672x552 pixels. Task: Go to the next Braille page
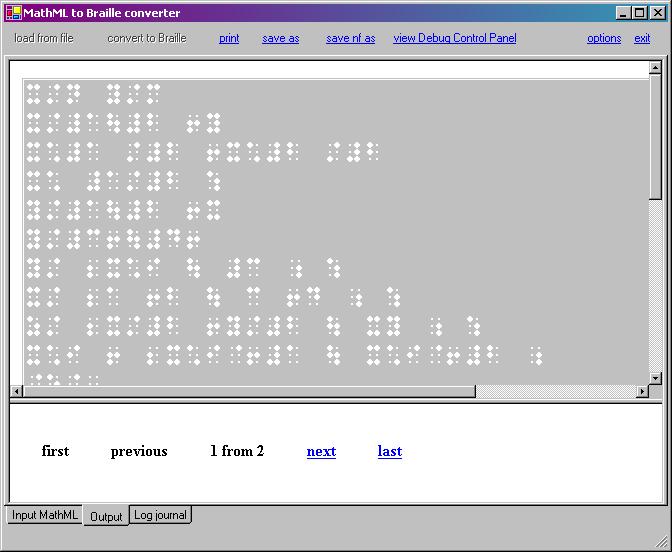coord(321,451)
